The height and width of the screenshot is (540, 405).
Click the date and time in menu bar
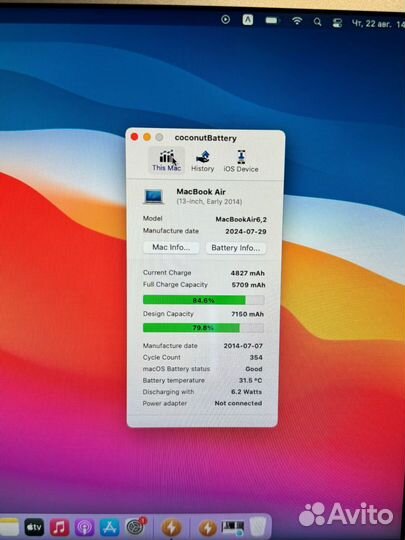click(378, 24)
